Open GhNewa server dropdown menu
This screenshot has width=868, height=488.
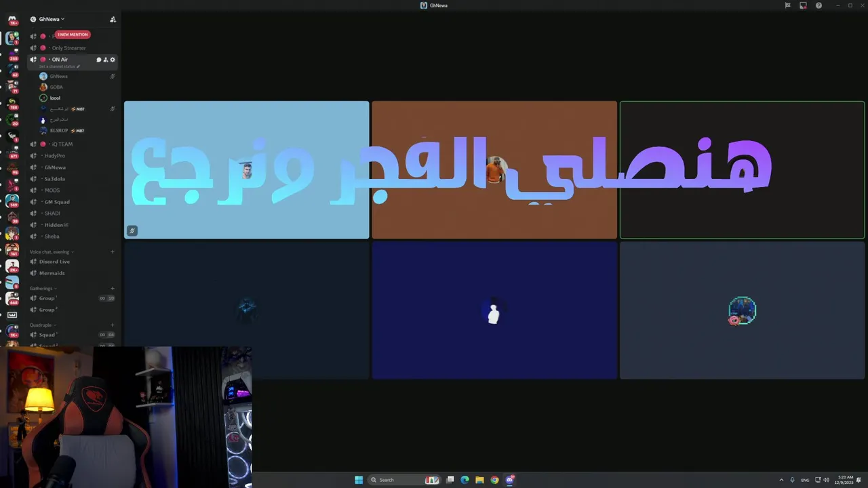52,20
